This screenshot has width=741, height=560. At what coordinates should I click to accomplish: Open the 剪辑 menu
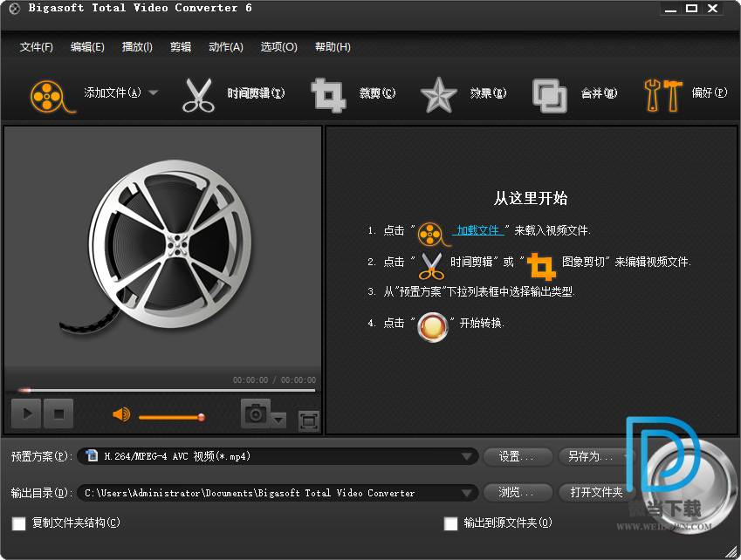(x=181, y=47)
